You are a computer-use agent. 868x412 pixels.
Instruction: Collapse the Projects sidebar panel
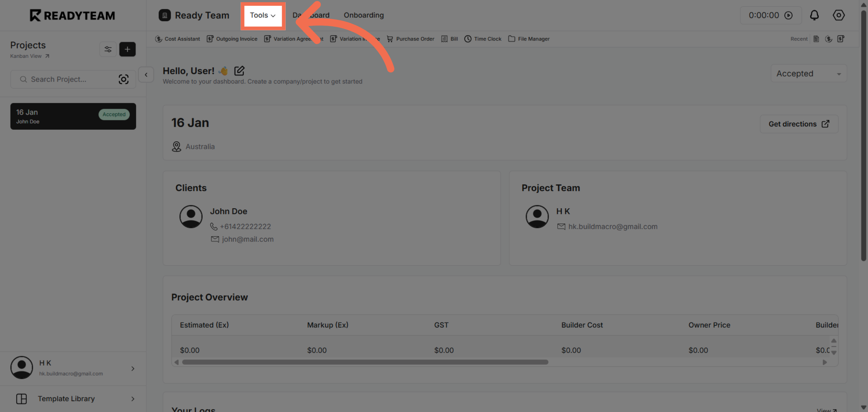point(146,74)
